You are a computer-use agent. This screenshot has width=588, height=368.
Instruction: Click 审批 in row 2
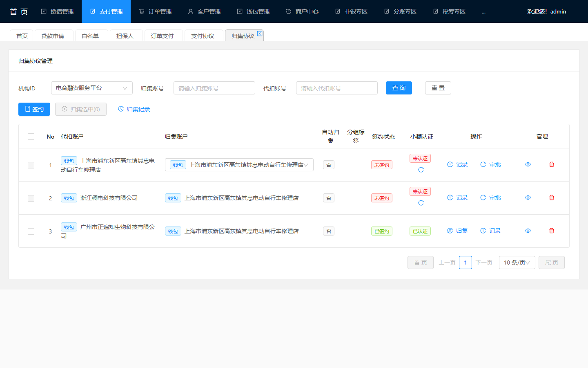click(490, 197)
